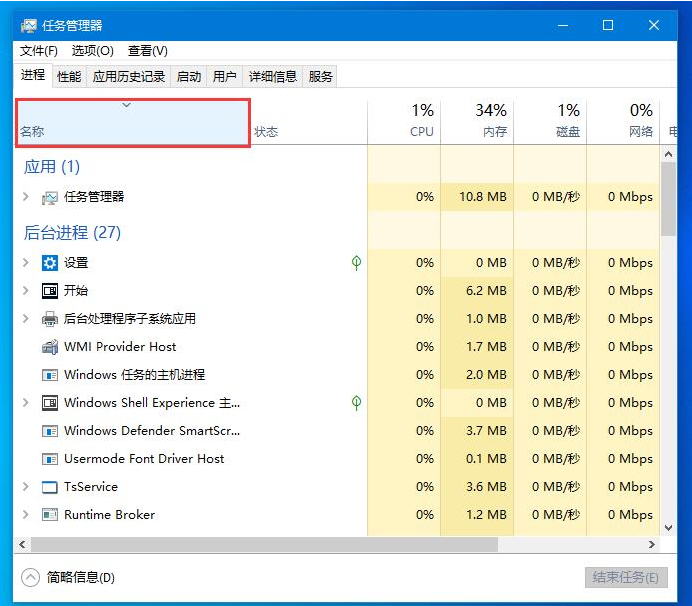This screenshot has height=606, width=692.
Task: Click the TsService process icon
Action: [x=50, y=487]
